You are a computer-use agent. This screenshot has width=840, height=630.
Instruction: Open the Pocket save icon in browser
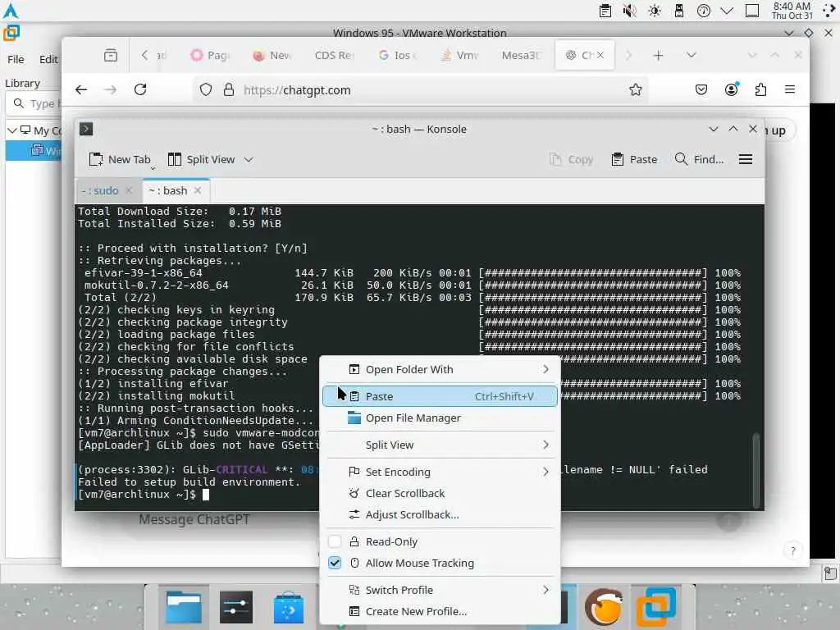coord(701,89)
